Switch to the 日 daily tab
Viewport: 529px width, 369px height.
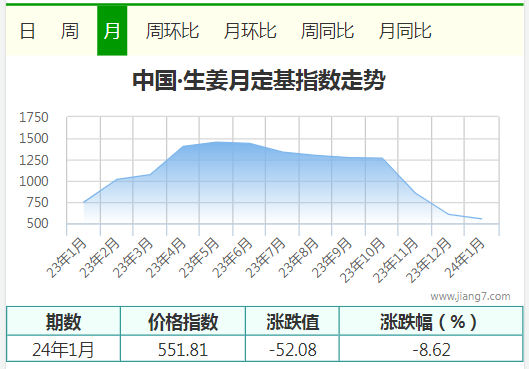point(27,31)
